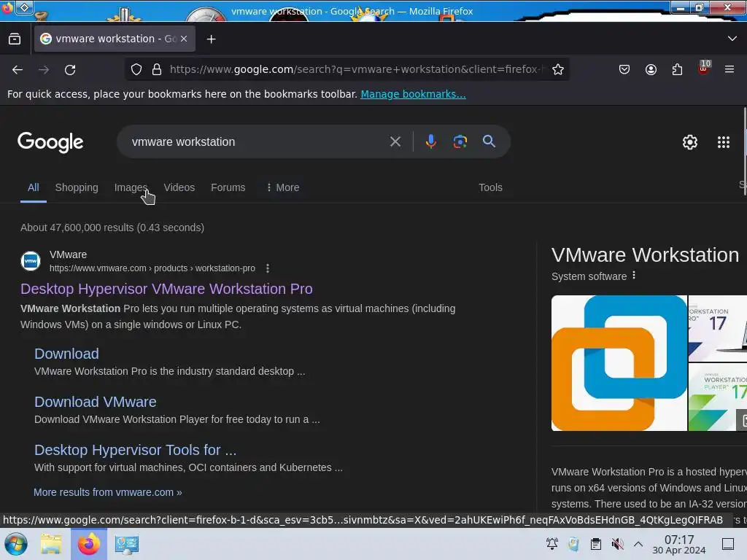Open the clipboard tray icon
This screenshot has width=747, height=560.
[595, 544]
